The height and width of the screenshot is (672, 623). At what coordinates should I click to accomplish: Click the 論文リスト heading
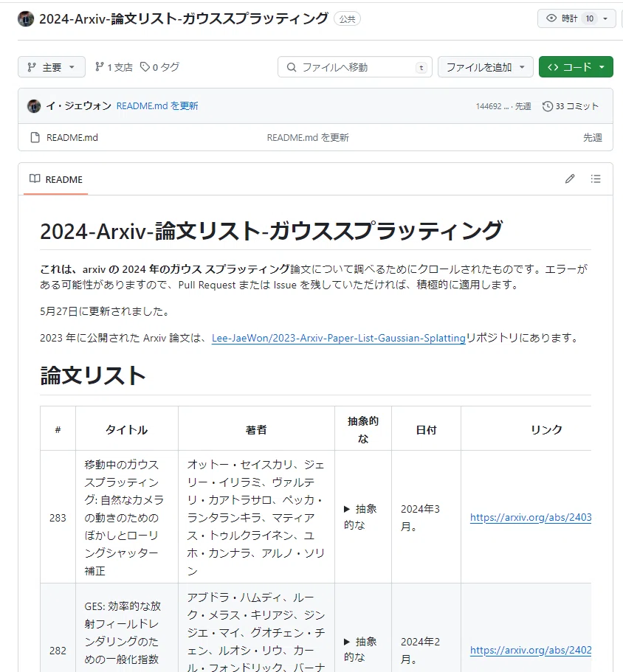pos(93,375)
